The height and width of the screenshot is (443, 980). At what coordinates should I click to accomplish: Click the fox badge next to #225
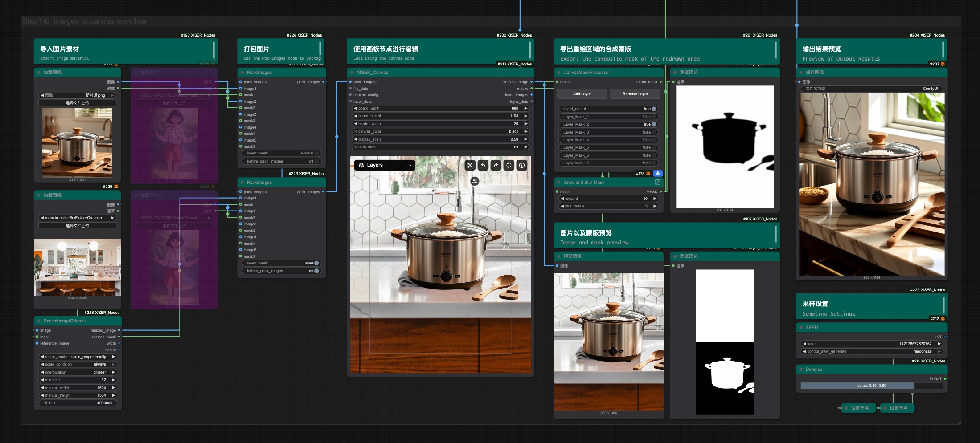point(116,187)
